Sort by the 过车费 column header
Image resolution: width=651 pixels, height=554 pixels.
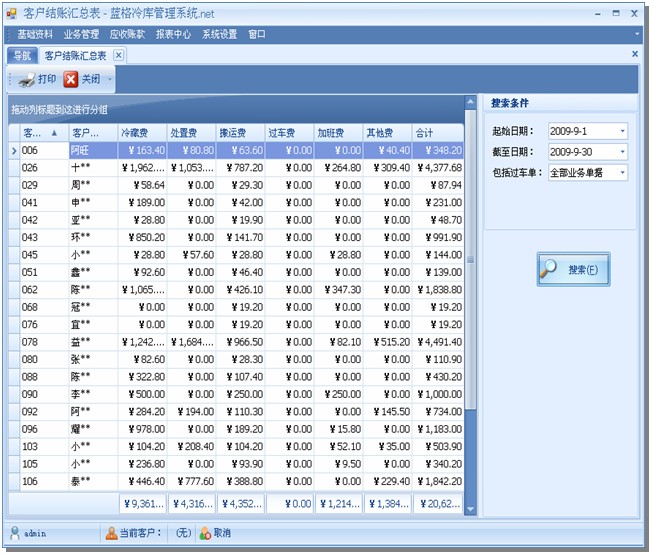289,133
